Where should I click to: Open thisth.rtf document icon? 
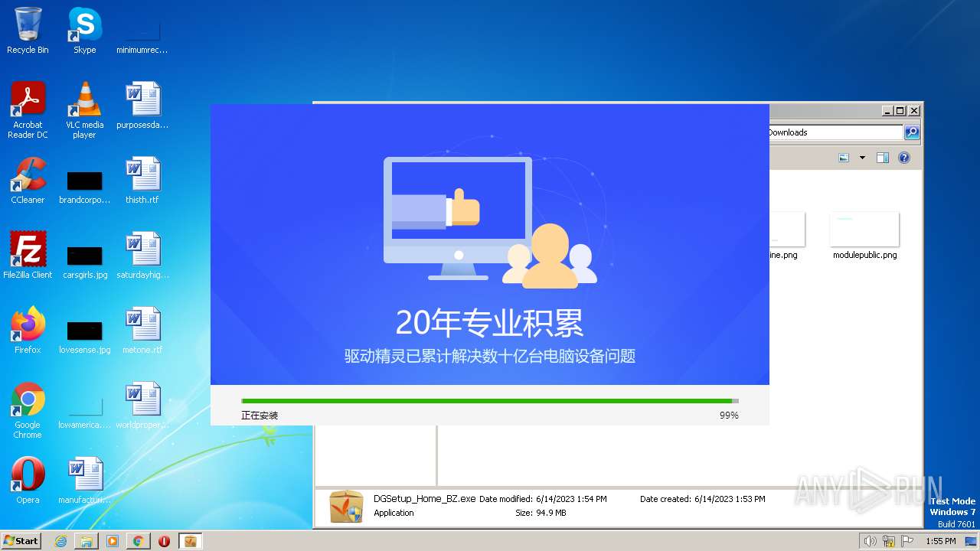tap(142, 181)
